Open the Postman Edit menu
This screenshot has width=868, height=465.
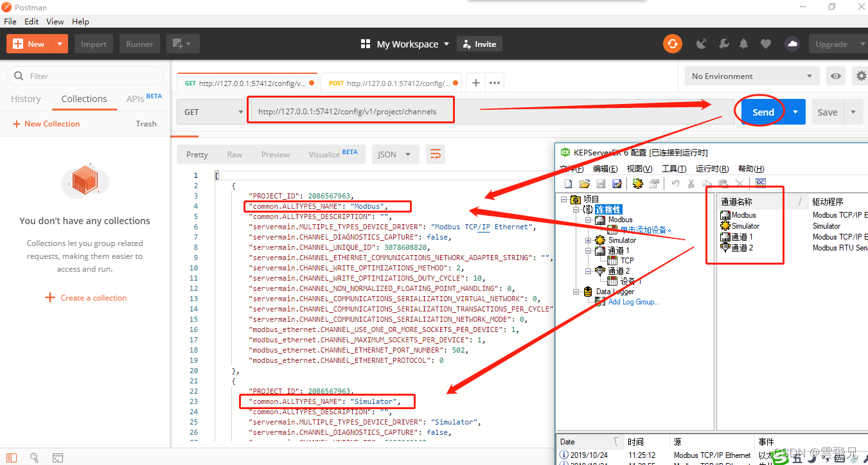tap(31, 21)
